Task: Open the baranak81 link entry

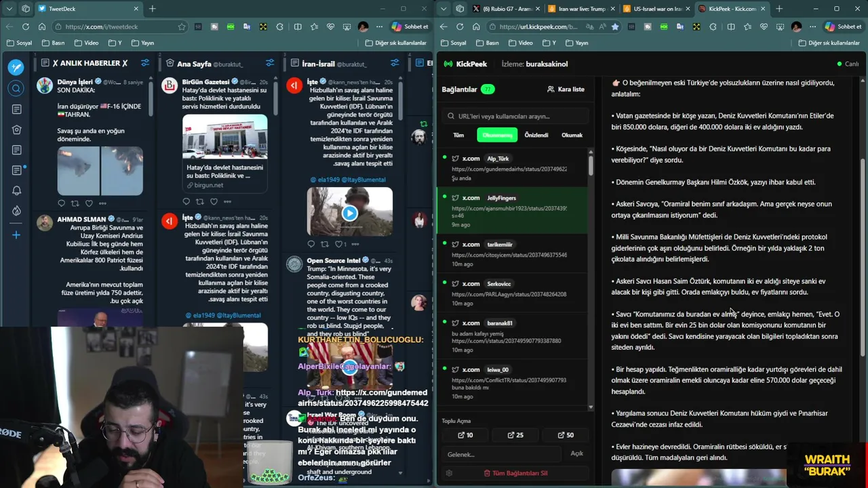Action: tap(513, 334)
